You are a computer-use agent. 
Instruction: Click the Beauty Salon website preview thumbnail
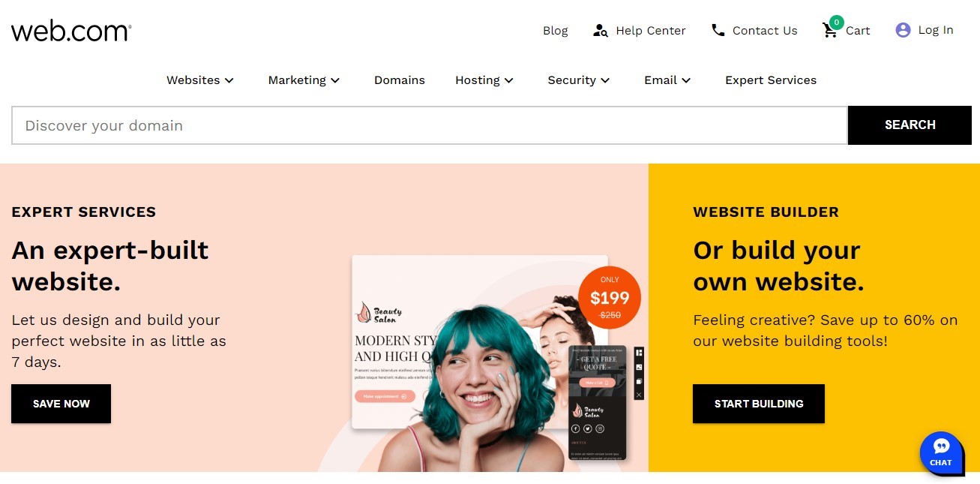(480, 341)
